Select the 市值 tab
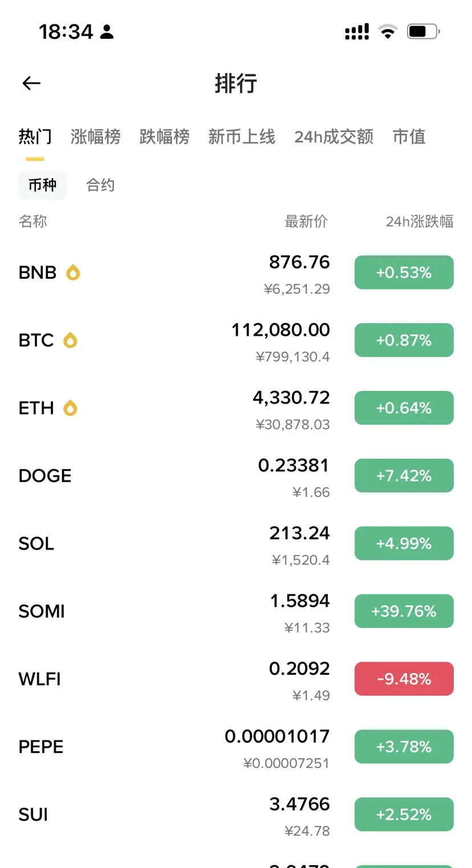Viewport: 472px width, 868px height. [409, 137]
